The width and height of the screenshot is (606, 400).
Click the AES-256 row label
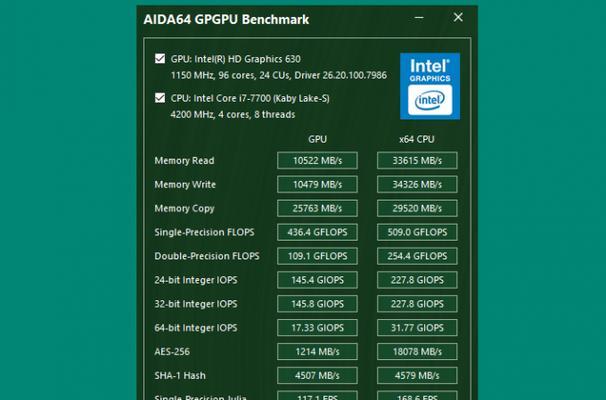(172, 352)
